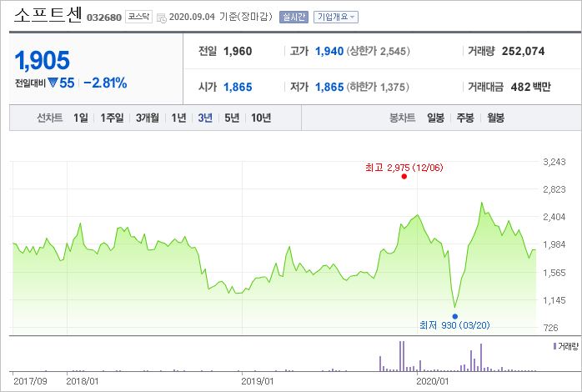Click the 2017/09 axis label
Image resolution: width=582 pixels, height=392 pixels.
[30, 381]
